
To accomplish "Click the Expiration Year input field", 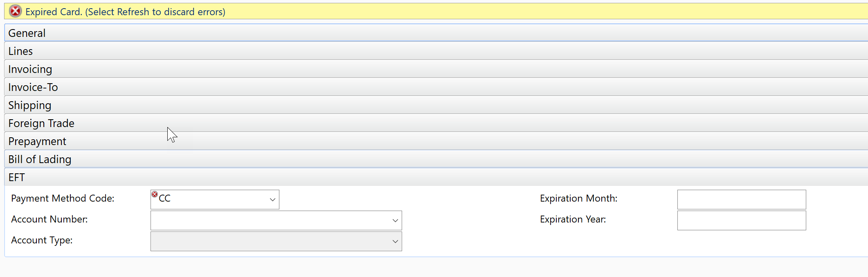I will pyautogui.click(x=742, y=220).
